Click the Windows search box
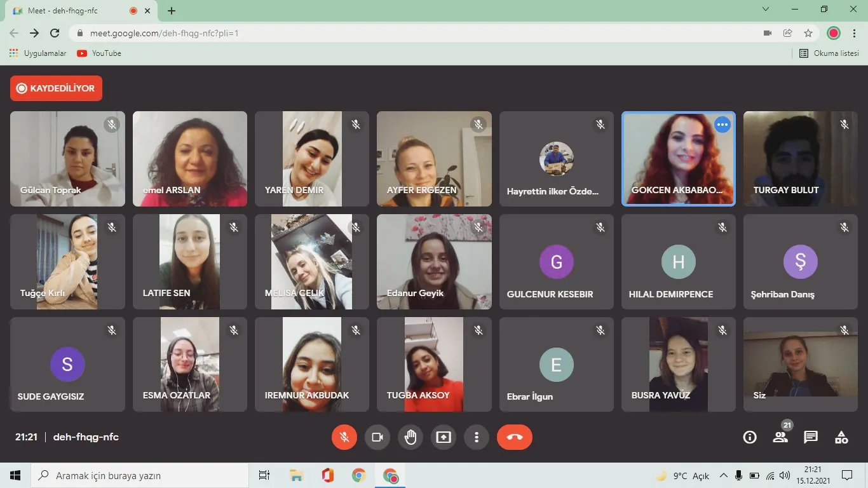Screen dimensions: 868x488 139,475
